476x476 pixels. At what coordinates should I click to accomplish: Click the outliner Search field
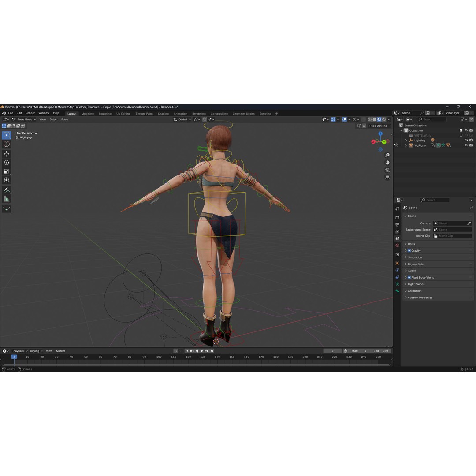click(x=431, y=119)
